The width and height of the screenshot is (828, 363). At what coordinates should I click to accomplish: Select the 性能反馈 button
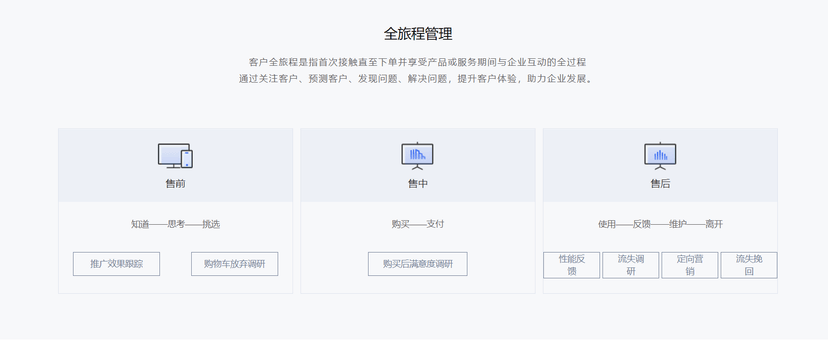coord(571,265)
